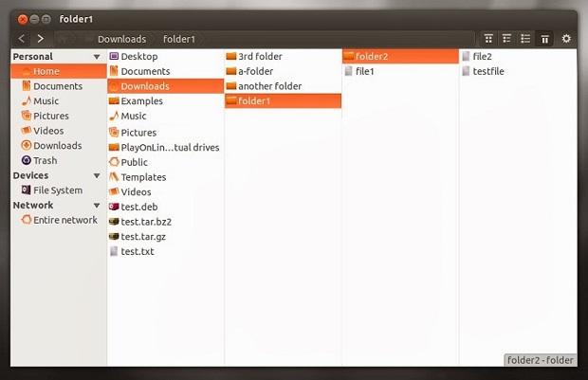Select Home in the sidebar
The width and height of the screenshot is (588, 380).
(x=59, y=71)
